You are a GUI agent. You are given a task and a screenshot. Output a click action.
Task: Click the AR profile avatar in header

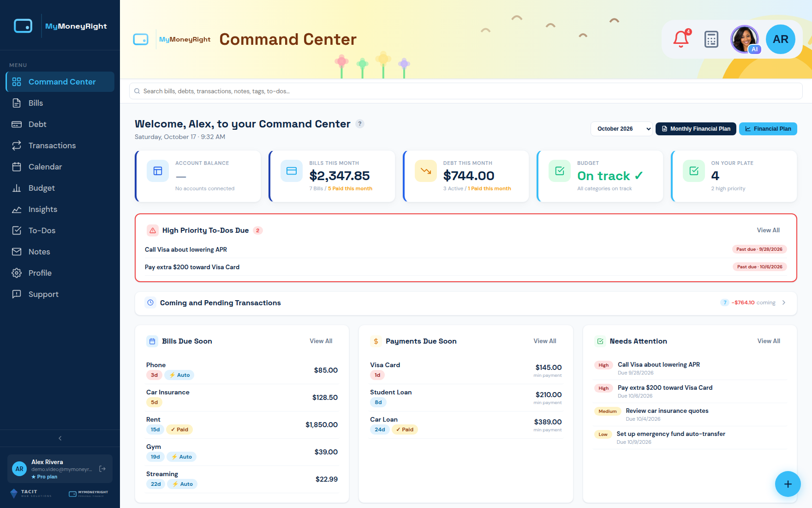click(x=781, y=39)
